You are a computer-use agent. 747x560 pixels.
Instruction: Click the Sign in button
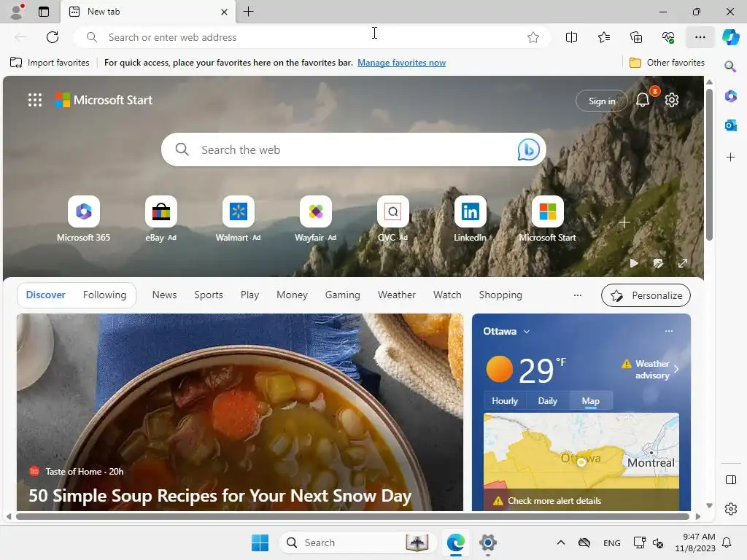[x=602, y=101]
